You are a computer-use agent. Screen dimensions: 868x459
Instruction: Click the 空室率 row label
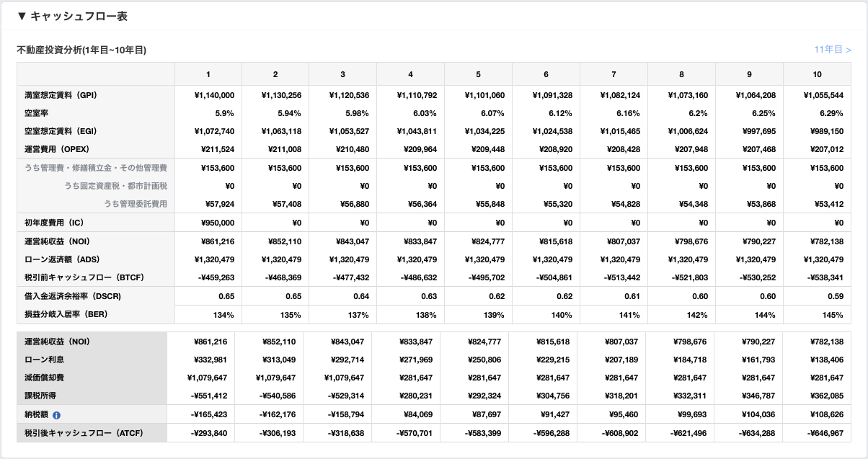[35, 113]
